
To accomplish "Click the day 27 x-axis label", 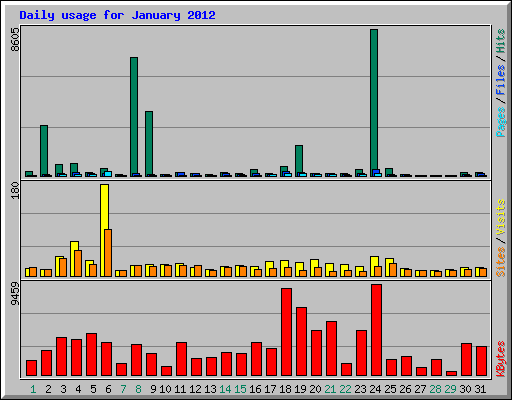I will coord(420,389).
